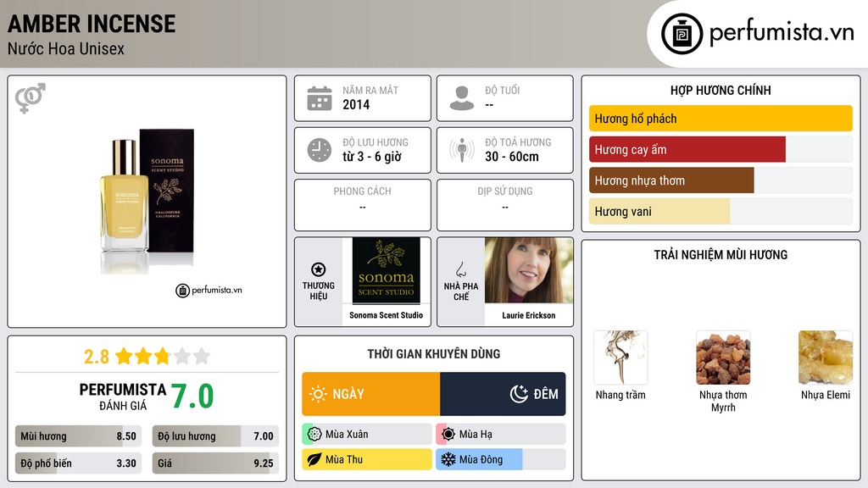The width and height of the screenshot is (868, 488).
Task: Click the Giá 9.25 score bar
Action: [215, 463]
